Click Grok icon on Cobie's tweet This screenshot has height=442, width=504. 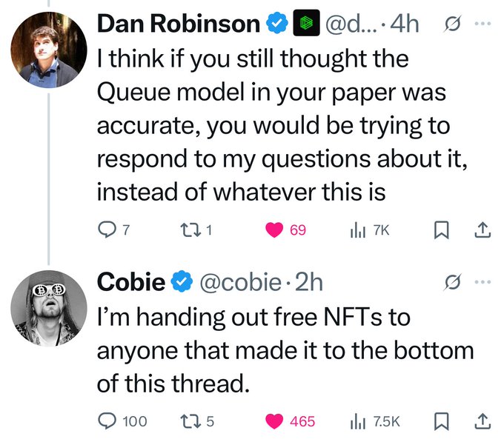pos(451,282)
